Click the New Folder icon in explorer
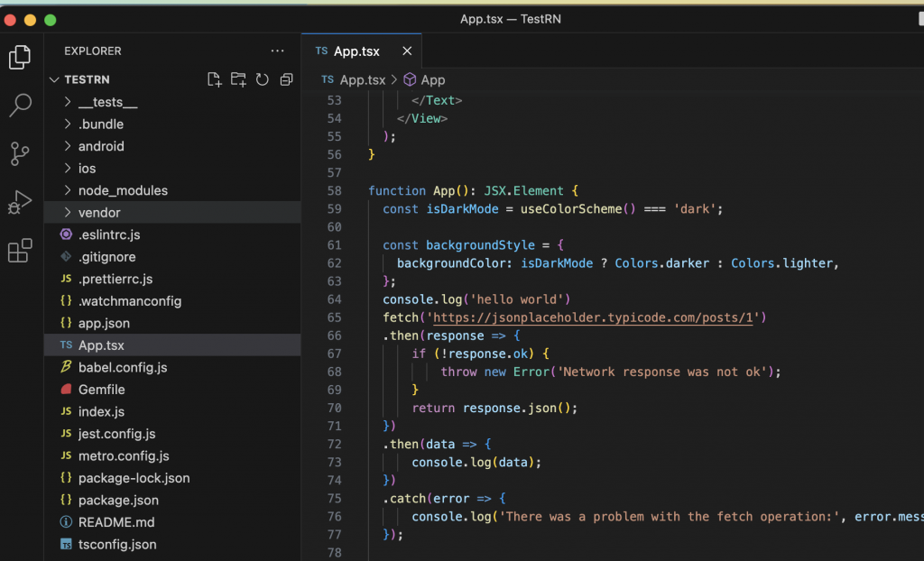The height and width of the screenshot is (561, 924). [238, 79]
